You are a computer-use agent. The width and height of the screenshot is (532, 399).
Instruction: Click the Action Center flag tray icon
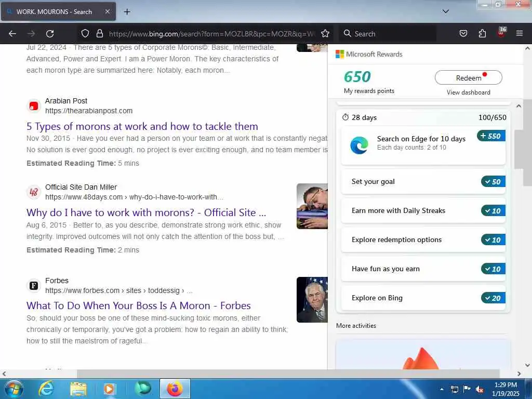point(467,389)
